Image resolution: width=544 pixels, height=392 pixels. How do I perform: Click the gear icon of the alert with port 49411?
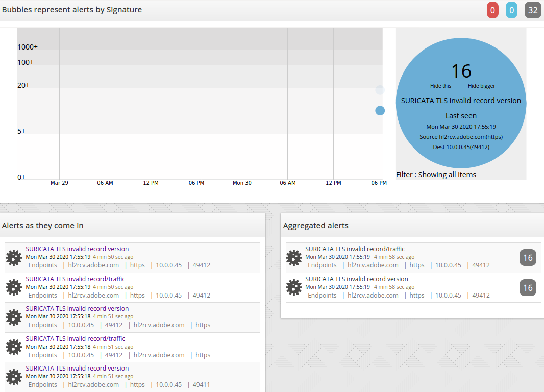(x=14, y=377)
